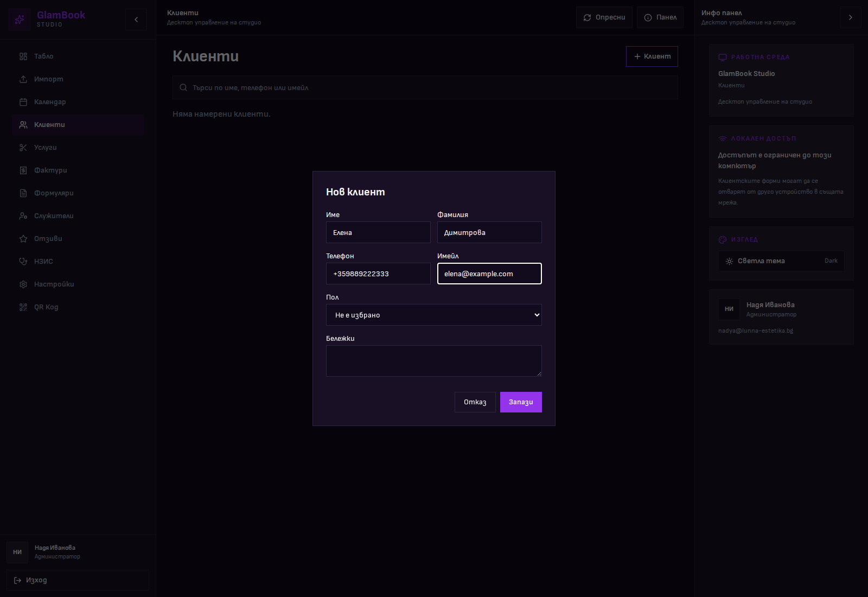
Task: Click the Телефон phone input field
Action: [378, 274]
